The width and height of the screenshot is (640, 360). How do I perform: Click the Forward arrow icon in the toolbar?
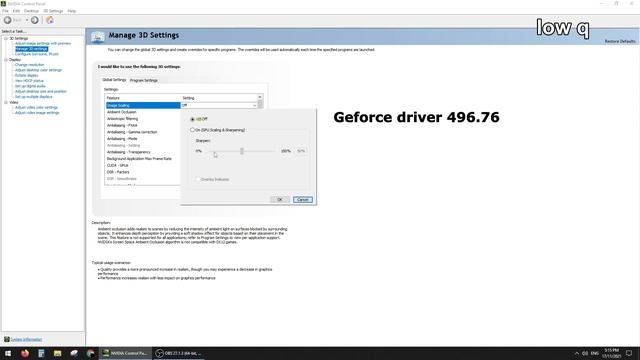[35, 20]
